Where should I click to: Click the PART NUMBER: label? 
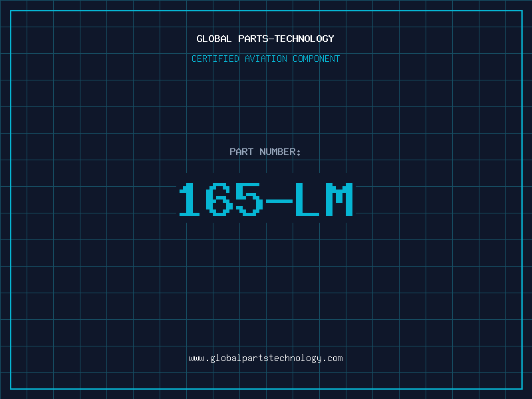(x=265, y=152)
